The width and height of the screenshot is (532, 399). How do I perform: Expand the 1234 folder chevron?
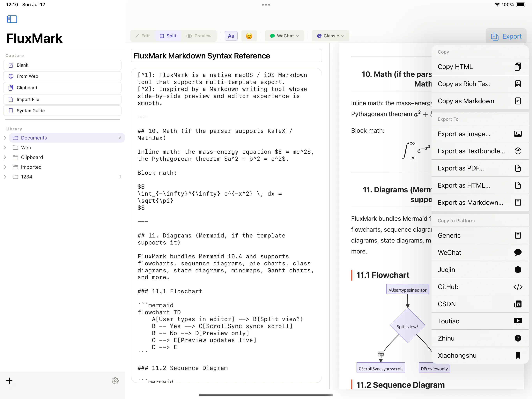tap(5, 177)
